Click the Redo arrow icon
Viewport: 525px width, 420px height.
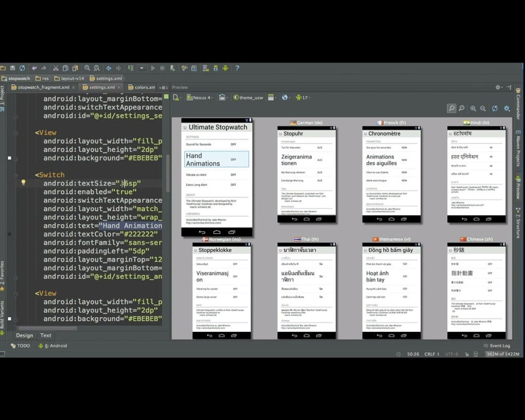(44, 68)
